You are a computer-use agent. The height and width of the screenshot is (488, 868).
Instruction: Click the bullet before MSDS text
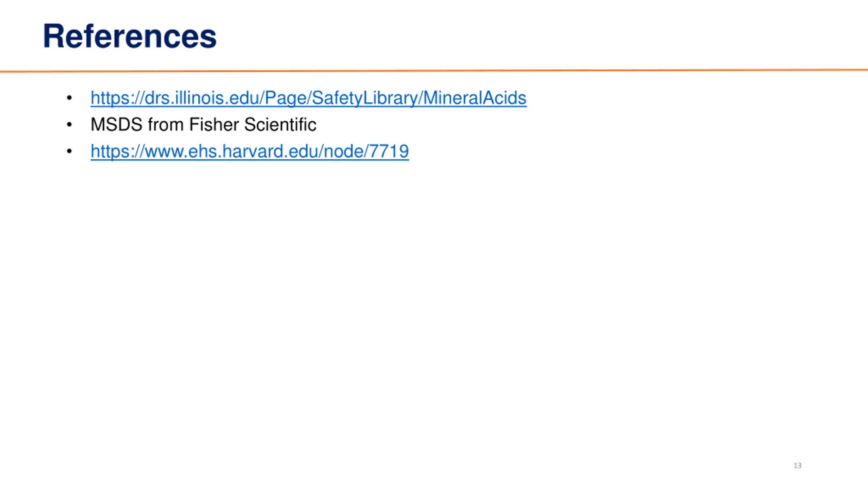[70, 125]
